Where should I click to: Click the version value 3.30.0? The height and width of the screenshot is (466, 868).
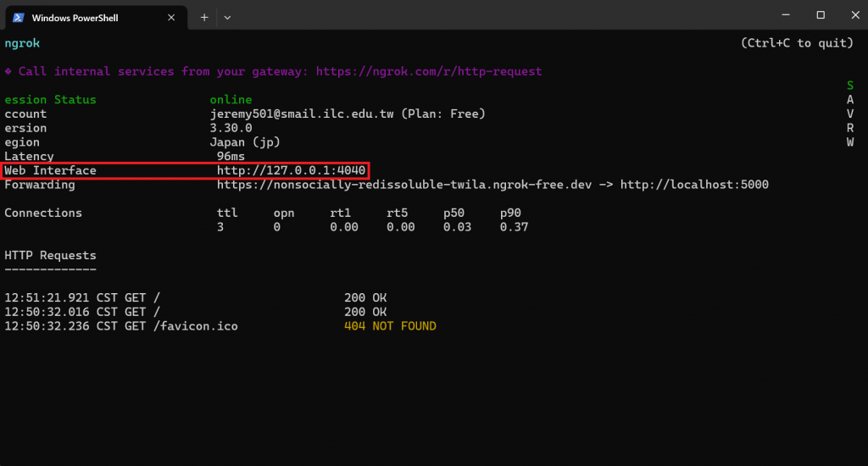(x=231, y=129)
